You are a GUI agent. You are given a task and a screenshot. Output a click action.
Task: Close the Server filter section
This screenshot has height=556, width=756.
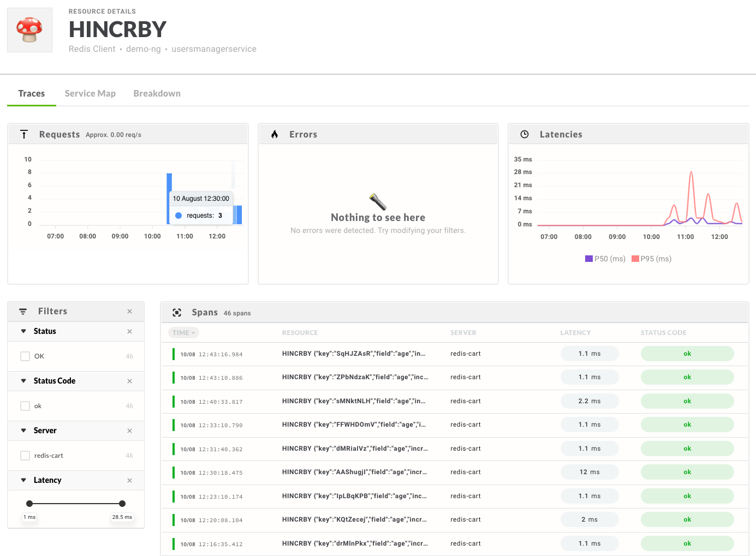(x=129, y=431)
